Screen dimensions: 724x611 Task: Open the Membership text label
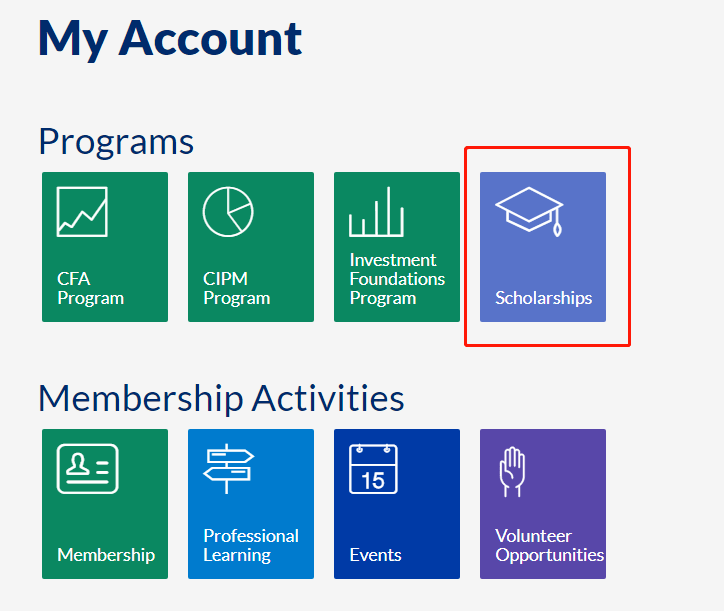tap(106, 555)
